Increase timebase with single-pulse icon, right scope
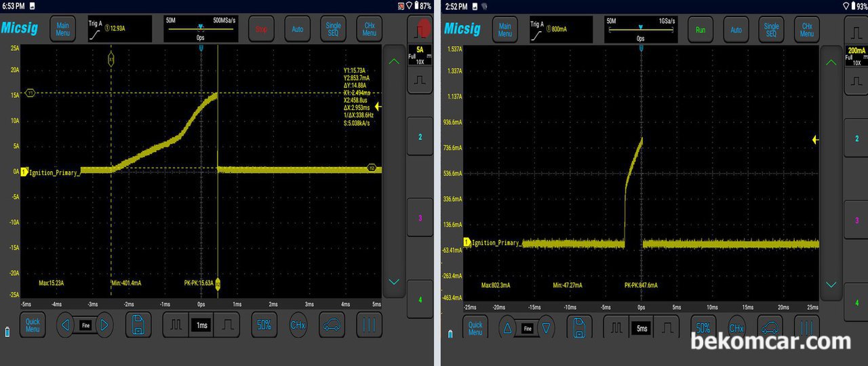Screen dimensions: 868x366 (x=667, y=328)
